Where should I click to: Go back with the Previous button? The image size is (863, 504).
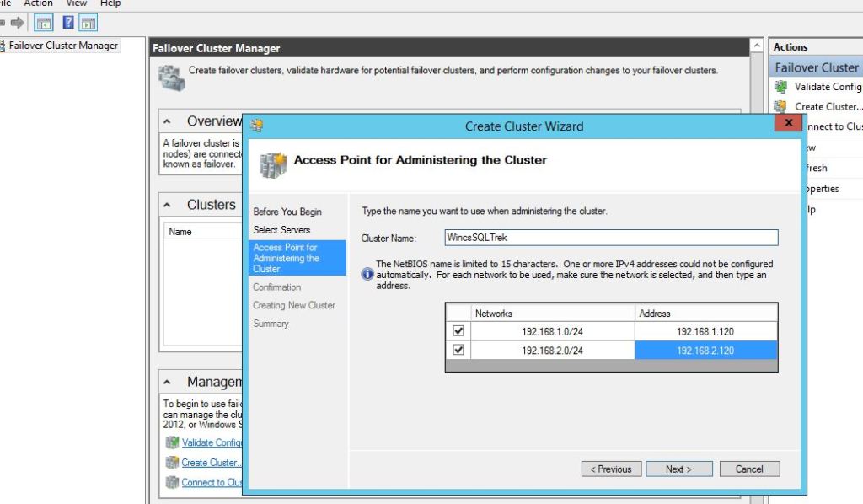pos(611,469)
